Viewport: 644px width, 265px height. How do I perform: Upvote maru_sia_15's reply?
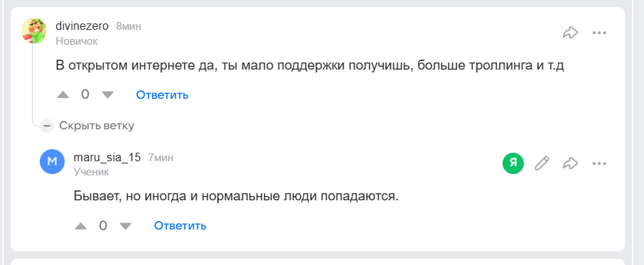[81, 226]
